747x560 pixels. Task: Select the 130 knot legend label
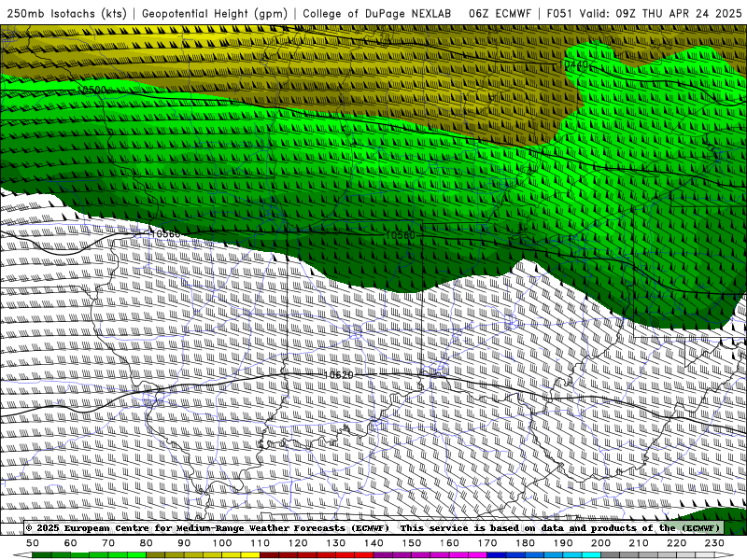[x=335, y=543]
